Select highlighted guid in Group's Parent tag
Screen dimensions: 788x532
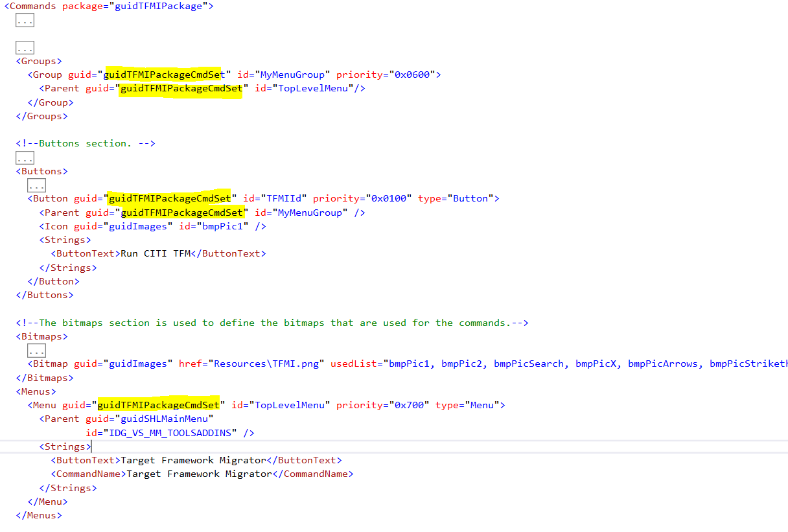181,88
